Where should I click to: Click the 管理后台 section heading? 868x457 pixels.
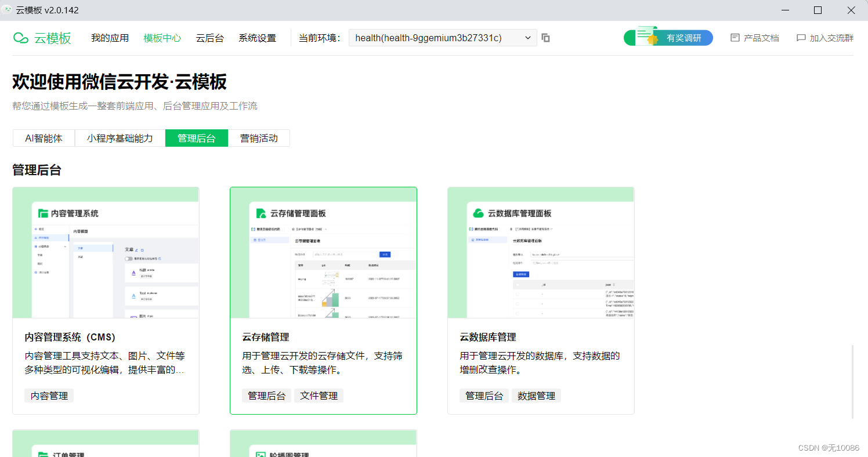click(37, 170)
